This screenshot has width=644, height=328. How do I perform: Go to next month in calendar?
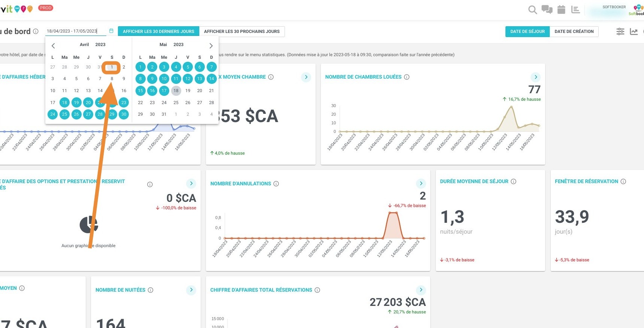tap(211, 46)
